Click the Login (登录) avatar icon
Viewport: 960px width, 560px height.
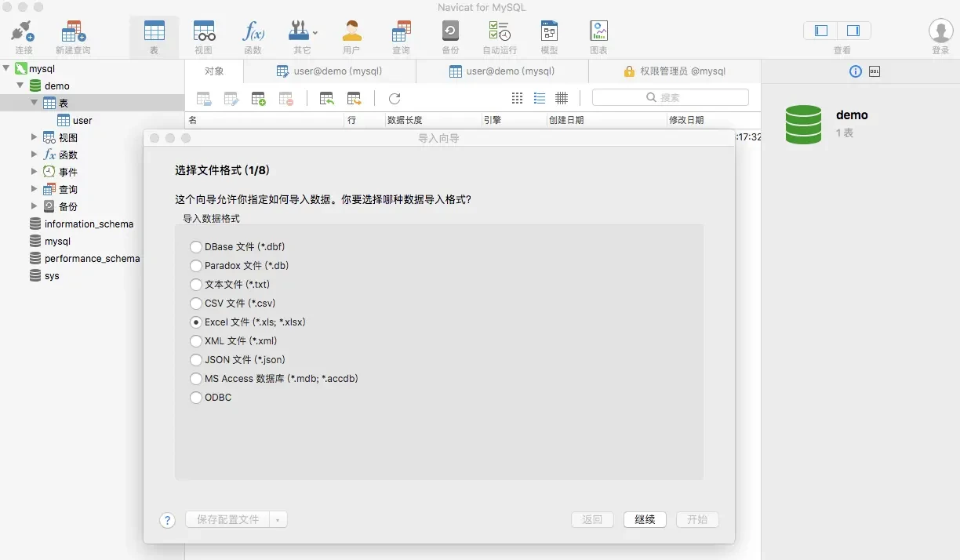[x=940, y=31]
